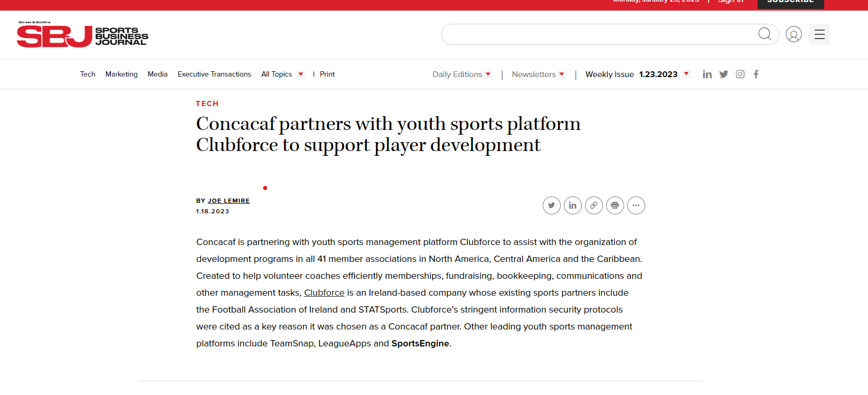Click the search magnifier icon
The height and width of the screenshot is (395, 868).
765,34
